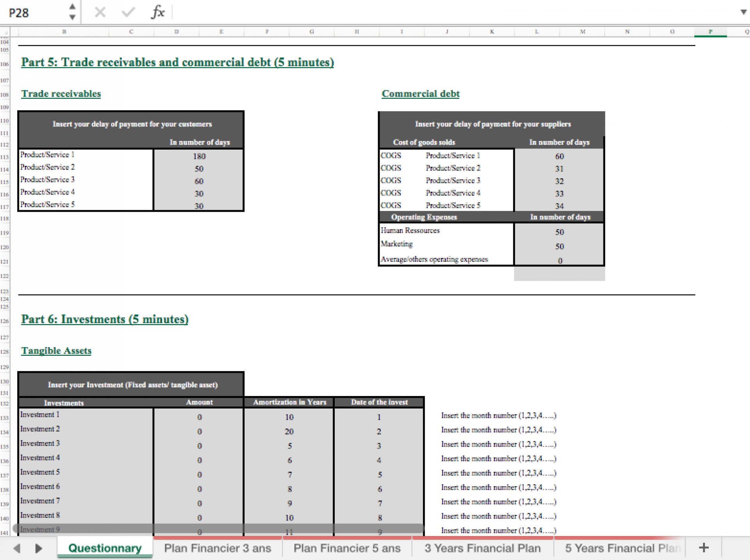The height and width of the screenshot is (560, 750).
Task: Select customer delay 50 for Product/Service 2
Action: pyautogui.click(x=199, y=168)
